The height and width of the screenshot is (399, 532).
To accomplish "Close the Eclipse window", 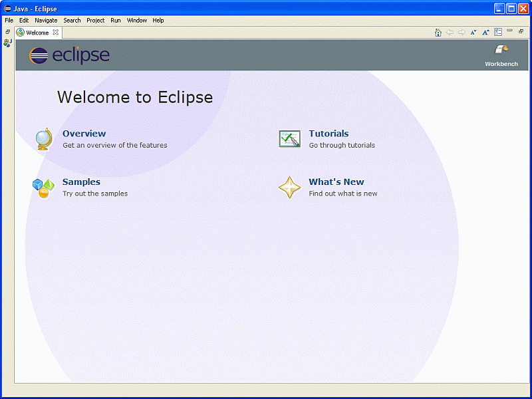I will point(523,9).
